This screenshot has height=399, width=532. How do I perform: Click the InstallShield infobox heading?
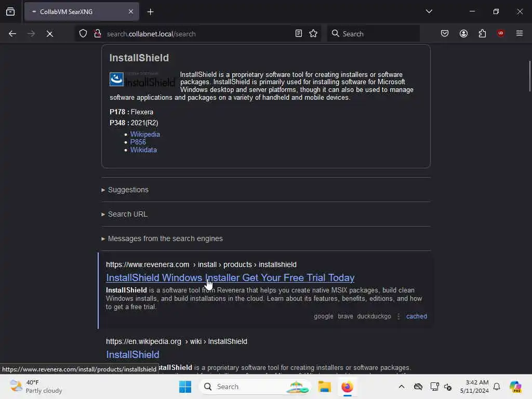(x=139, y=58)
